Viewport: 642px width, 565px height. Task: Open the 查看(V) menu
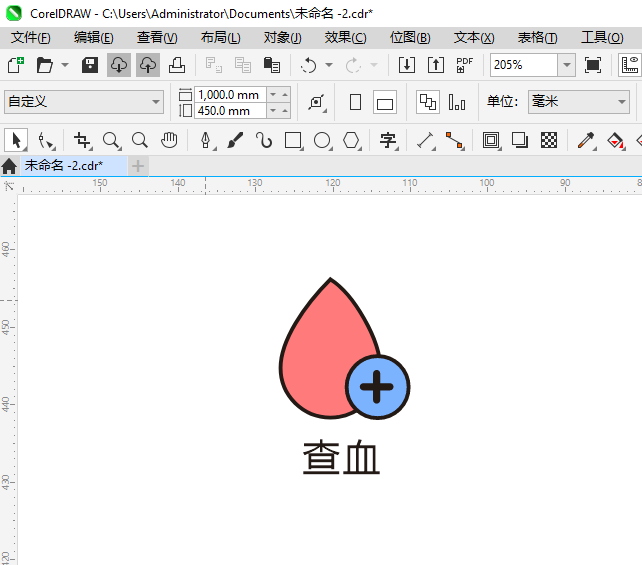coord(157,38)
